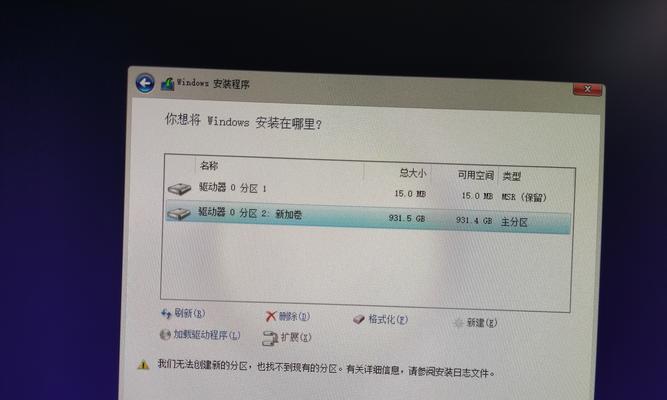Click the 名称 column header
Image resolution: width=667 pixels, height=400 pixels.
pos(209,166)
